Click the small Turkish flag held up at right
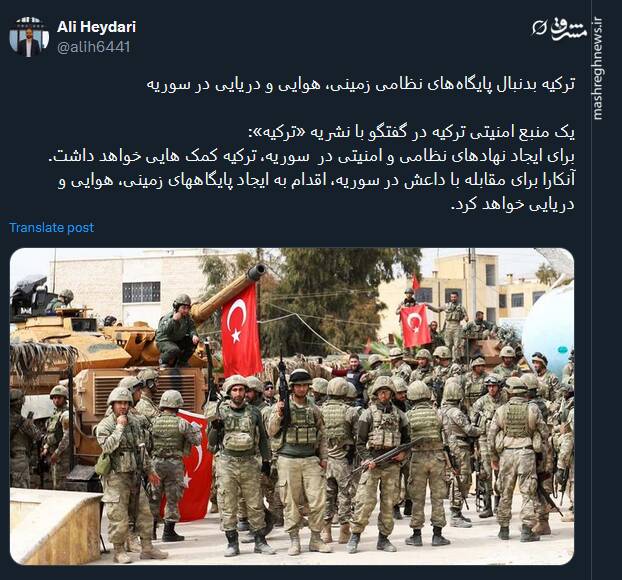This screenshot has height=580, width=622. tap(415, 325)
